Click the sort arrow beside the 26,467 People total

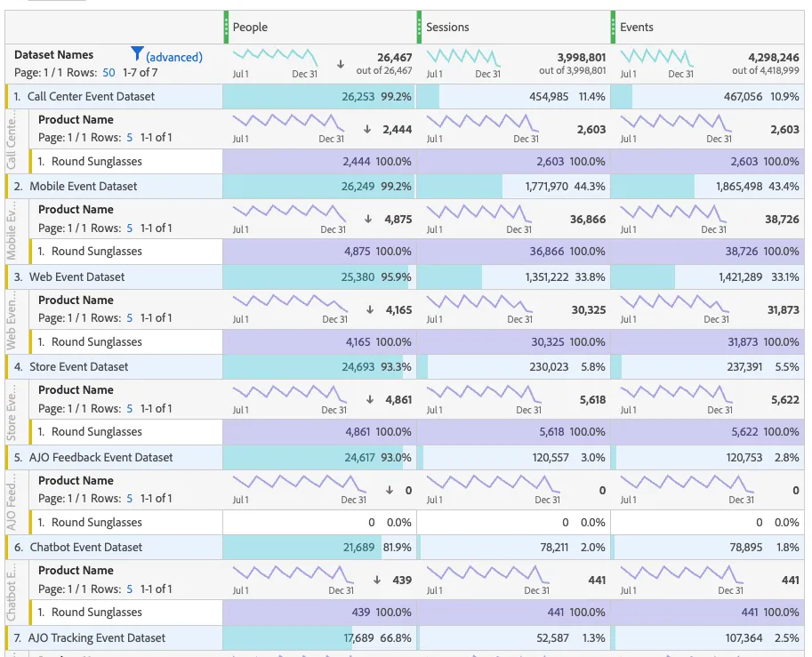[x=341, y=64]
